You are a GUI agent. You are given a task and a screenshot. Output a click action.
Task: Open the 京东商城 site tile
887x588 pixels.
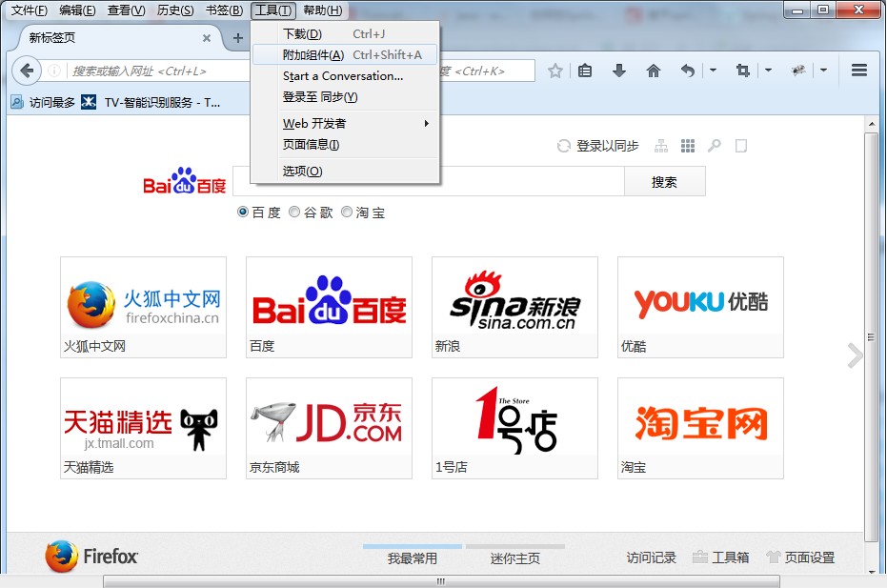[x=330, y=428]
